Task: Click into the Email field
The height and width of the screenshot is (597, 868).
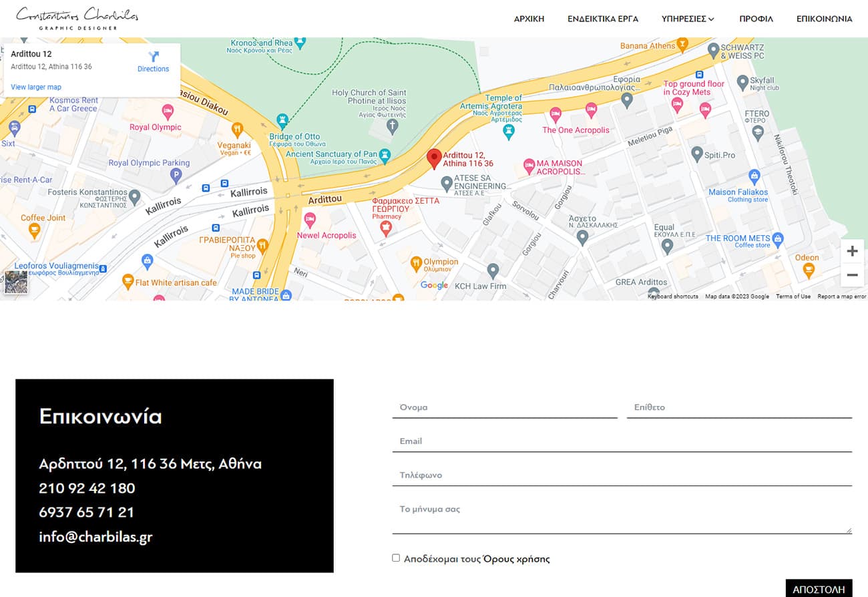Action: [x=622, y=441]
